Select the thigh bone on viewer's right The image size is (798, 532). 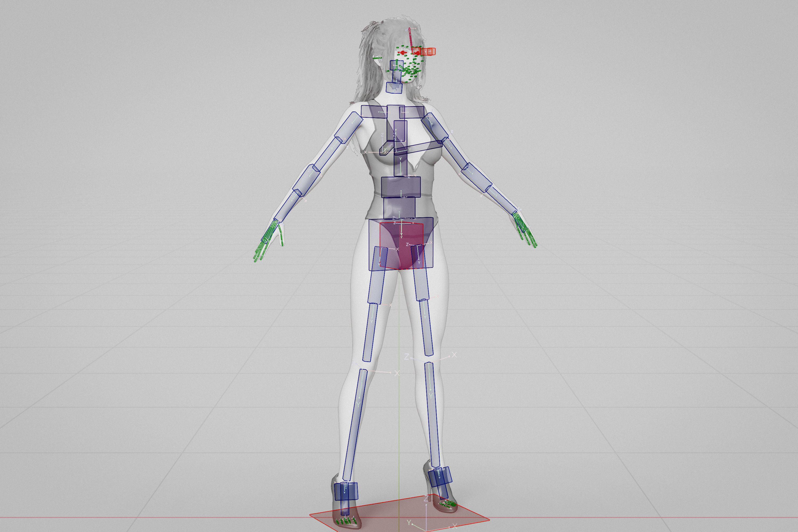tap(420, 272)
